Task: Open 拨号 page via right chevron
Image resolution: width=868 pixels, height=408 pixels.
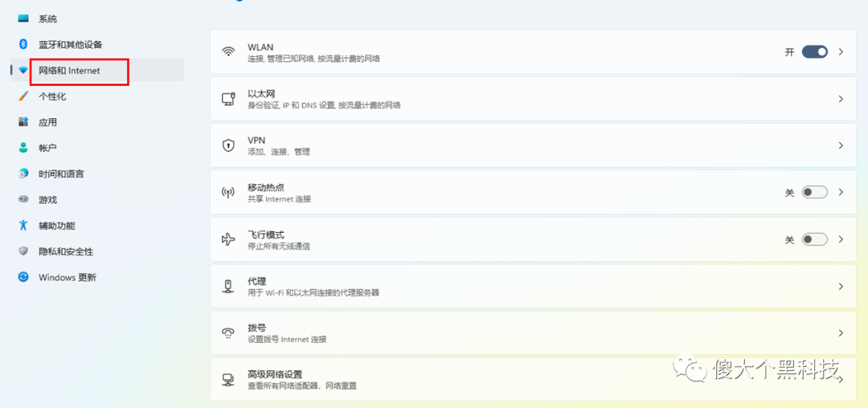Action: tap(841, 333)
